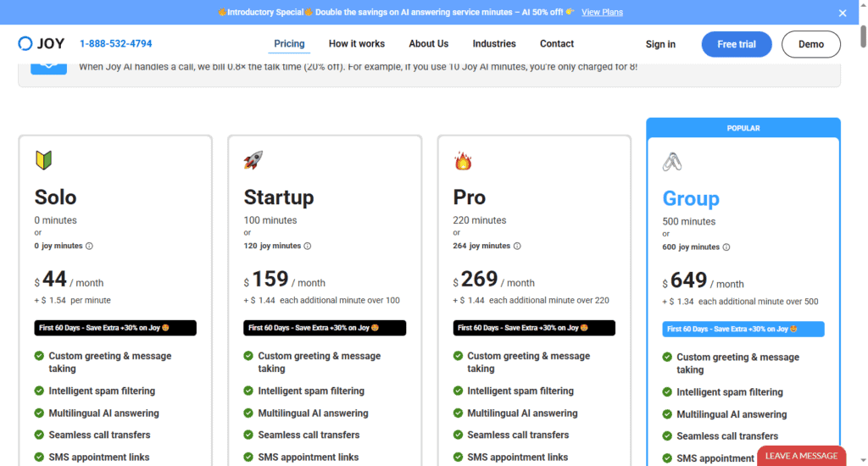The height and width of the screenshot is (466, 868).
Task: Click Solo Custom greeting check icon
Action: (39, 356)
